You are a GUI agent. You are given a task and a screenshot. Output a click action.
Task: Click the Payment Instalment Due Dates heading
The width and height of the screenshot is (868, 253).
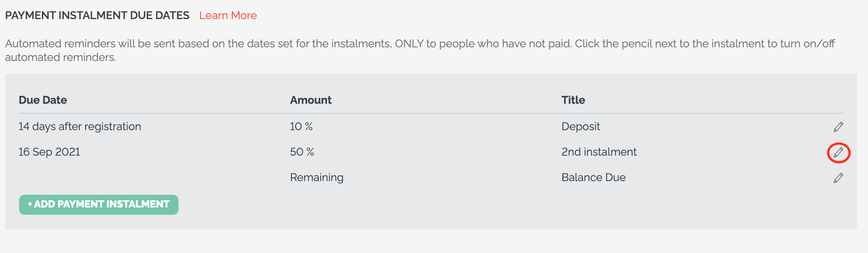click(x=97, y=15)
